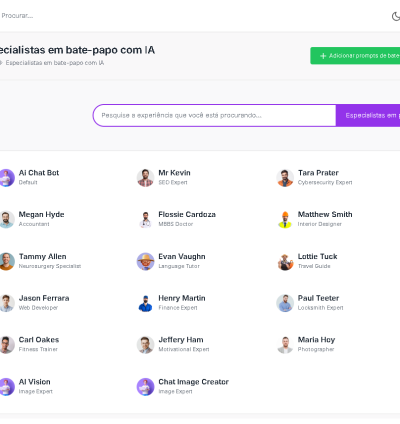
Task: Open the Flossie Cardoza expert
Action: [187, 214]
